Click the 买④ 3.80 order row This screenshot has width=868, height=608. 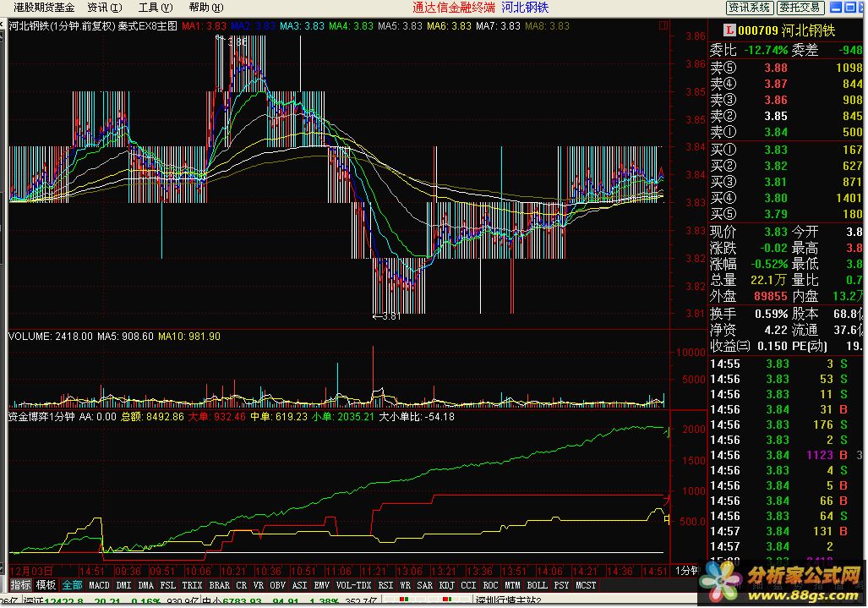coord(786,198)
